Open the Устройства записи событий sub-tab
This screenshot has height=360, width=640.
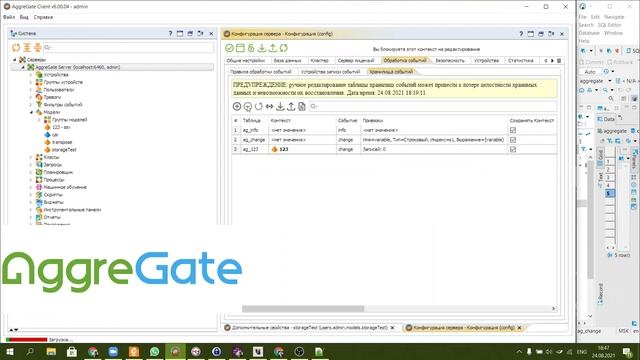click(330, 72)
